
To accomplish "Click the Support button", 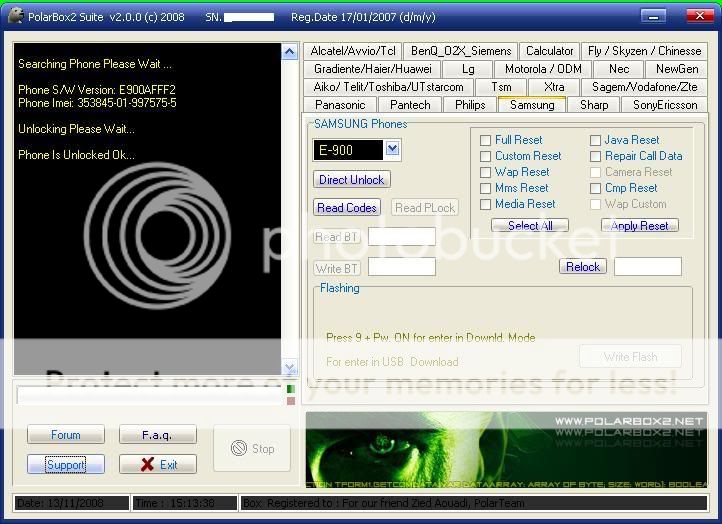I will tap(65, 465).
